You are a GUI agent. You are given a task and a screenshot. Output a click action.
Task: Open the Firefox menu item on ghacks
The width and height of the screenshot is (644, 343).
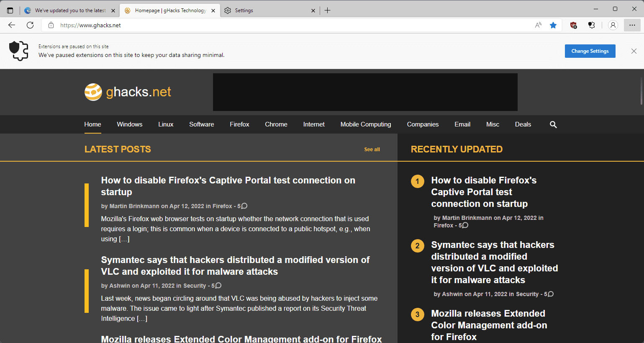click(239, 124)
